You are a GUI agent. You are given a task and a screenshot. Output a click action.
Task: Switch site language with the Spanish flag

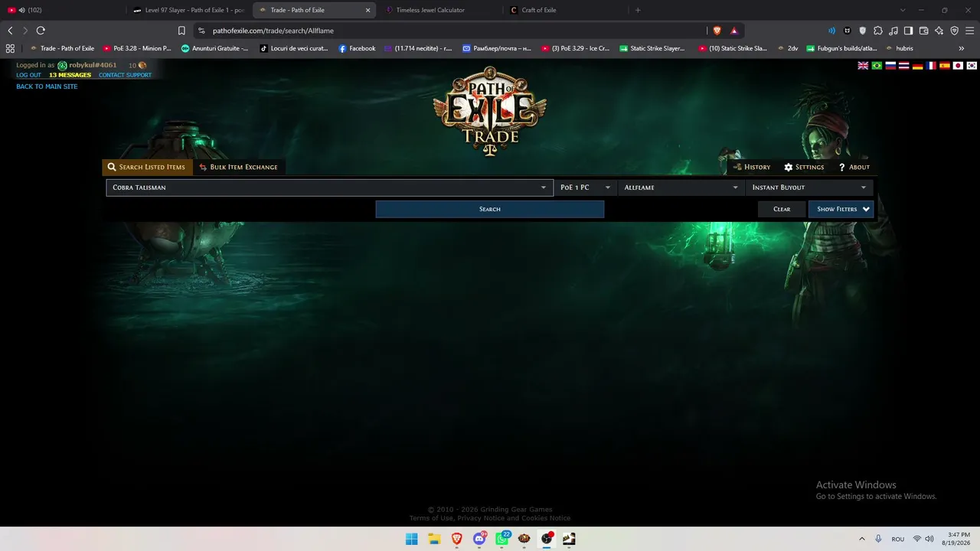pyautogui.click(x=944, y=66)
